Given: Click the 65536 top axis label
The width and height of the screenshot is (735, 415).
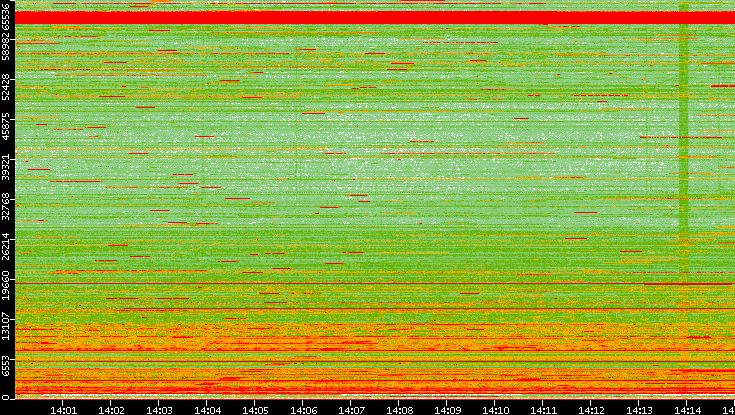Looking at the screenshot, I should [5, 15].
